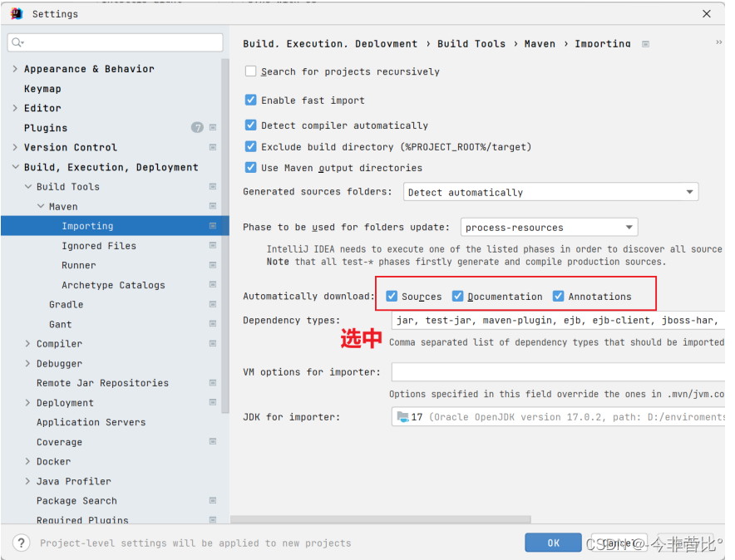Click project-level icon beside Package Search

click(213, 500)
